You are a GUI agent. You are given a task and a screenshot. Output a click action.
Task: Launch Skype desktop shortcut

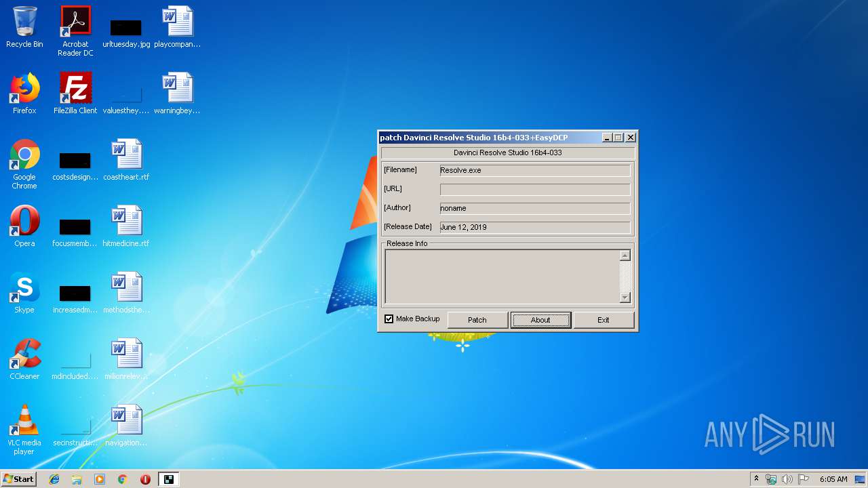tap(24, 293)
